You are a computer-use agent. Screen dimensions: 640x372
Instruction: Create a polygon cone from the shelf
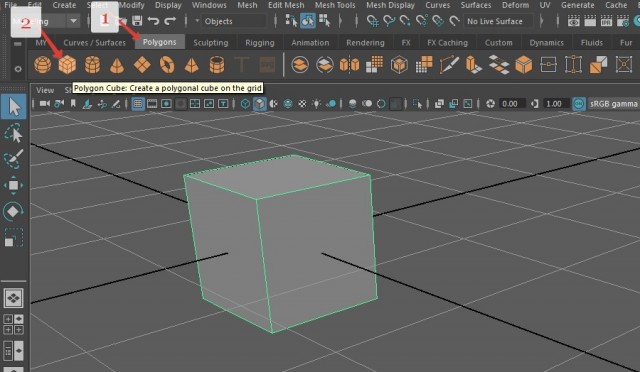117,65
